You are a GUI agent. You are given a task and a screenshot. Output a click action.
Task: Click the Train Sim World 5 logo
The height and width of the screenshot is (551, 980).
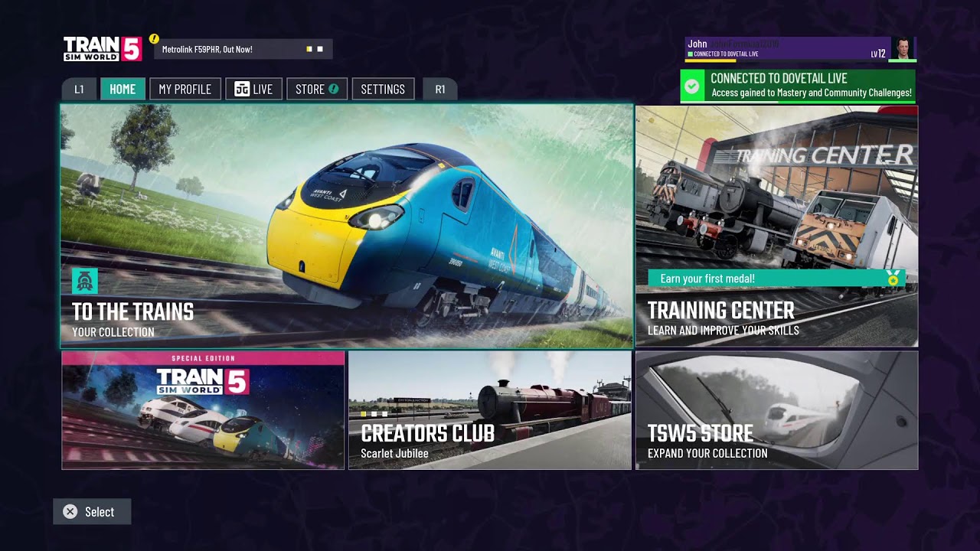103,48
